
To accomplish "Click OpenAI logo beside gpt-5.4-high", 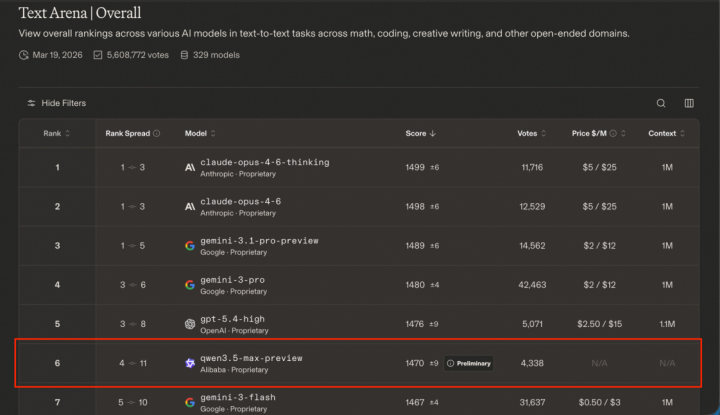I will pyautogui.click(x=190, y=324).
